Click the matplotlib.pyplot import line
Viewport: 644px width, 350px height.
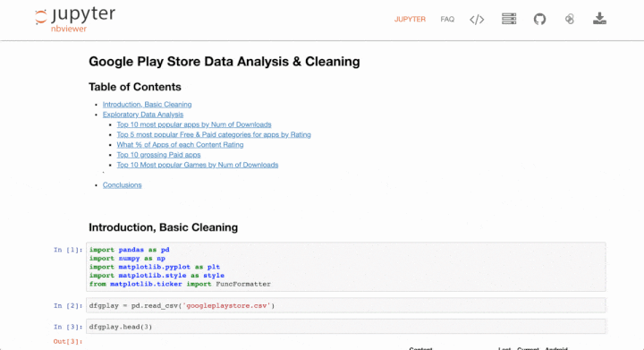coord(155,267)
